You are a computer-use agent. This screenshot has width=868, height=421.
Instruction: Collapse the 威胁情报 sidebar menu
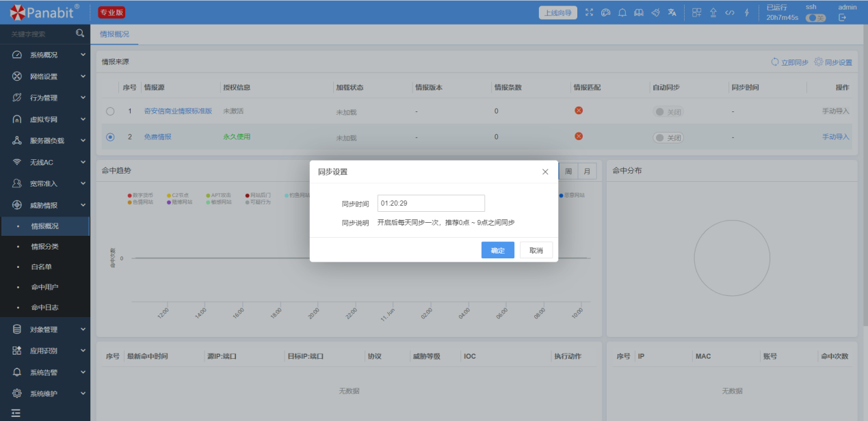[x=45, y=204]
